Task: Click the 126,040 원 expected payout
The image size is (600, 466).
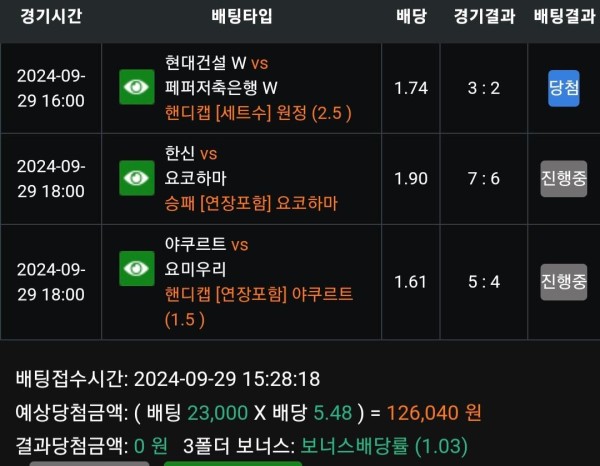Action: [x=434, y=412]
